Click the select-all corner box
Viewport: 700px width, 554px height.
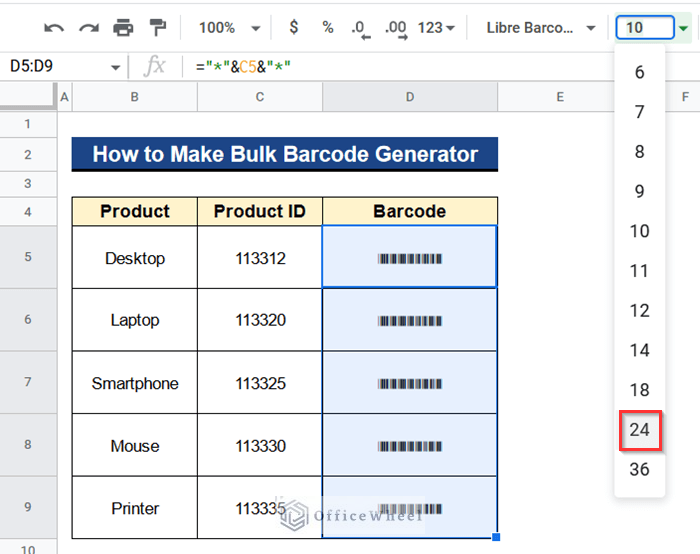pos(28,96)
